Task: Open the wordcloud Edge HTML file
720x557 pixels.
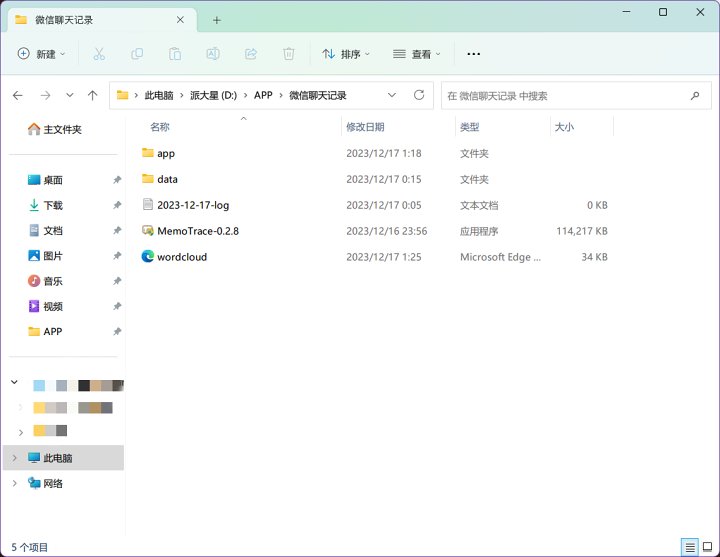Action: pos(182,257)
